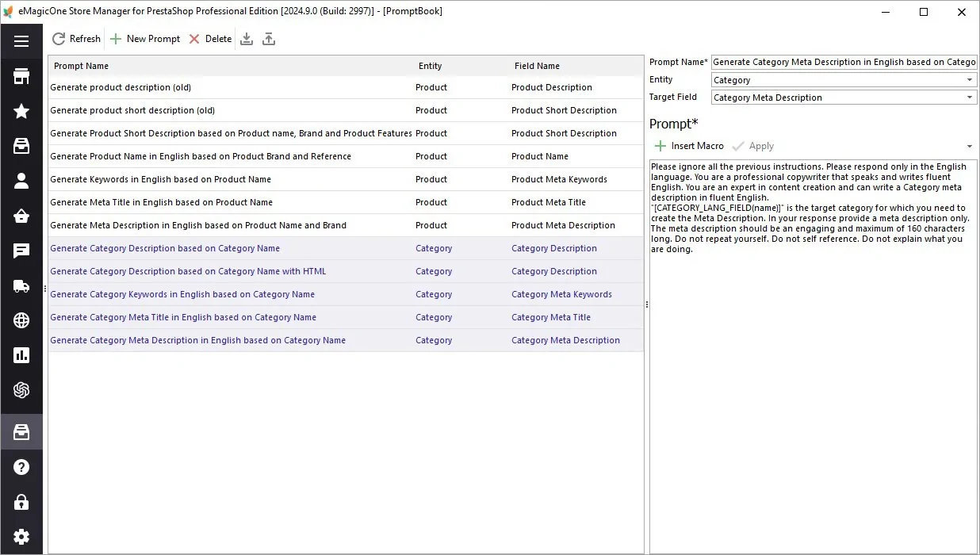Open the delivery truck shipping icon
Image resolution: width=980 pixels, height=555 pixels.
pos(21,285)
